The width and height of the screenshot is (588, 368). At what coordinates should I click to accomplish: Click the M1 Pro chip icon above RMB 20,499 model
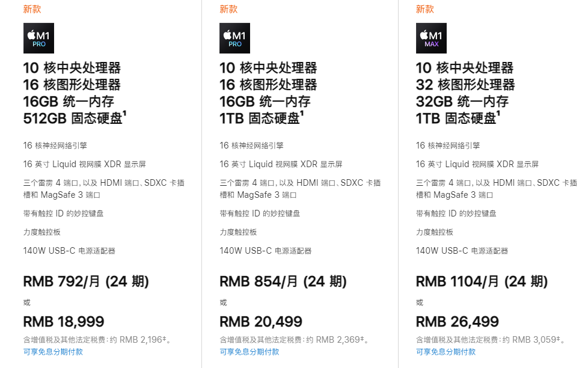point(234,38)
